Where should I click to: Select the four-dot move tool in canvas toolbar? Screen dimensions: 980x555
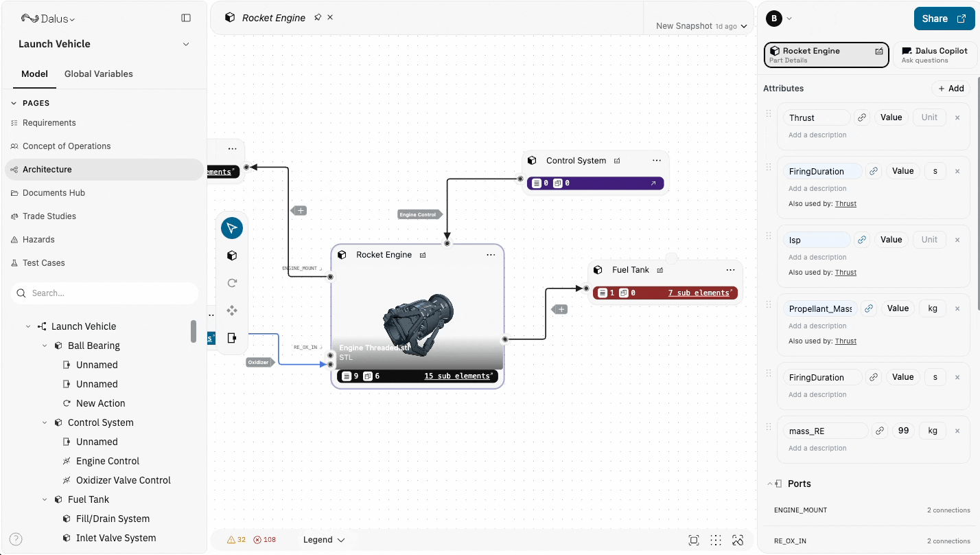tap(232, 310)
